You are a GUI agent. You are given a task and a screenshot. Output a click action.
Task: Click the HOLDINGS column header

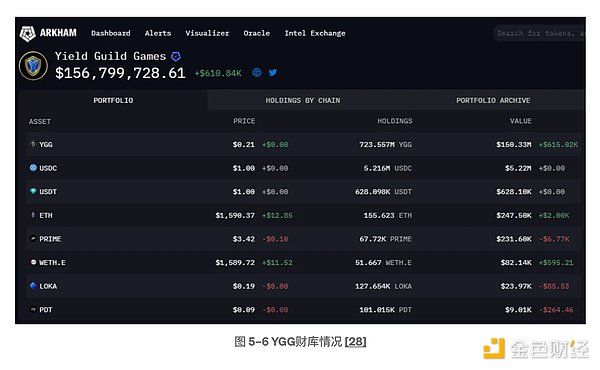coord(395,121)
